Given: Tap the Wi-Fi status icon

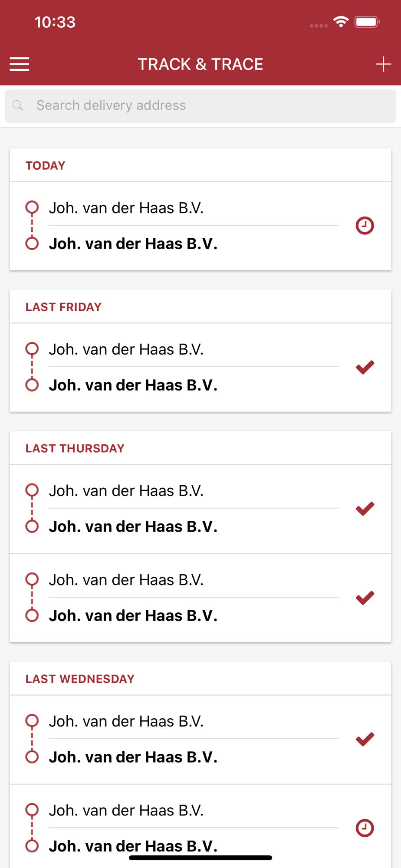Looking at the screenshot, I should pos(341,22).
